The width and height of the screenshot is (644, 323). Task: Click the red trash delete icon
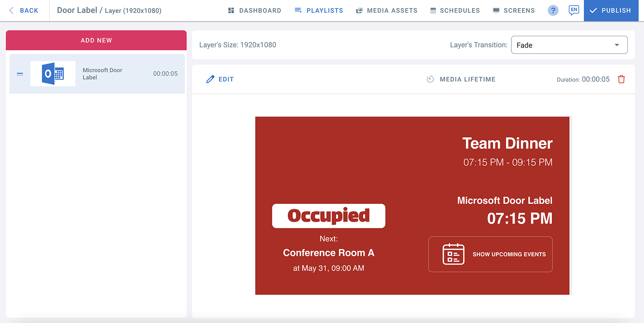pyautogui.click(x=621, y=79)
